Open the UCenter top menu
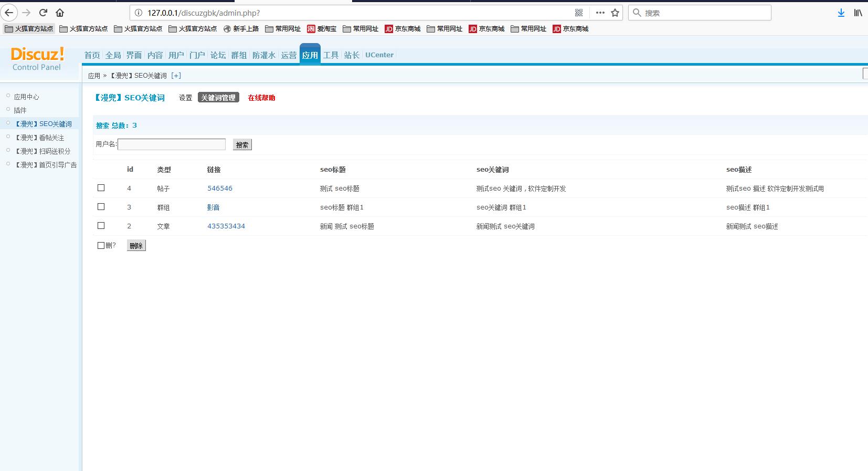Image resolution: width=868 pixels, height=471 pixels. click(379, 55)
